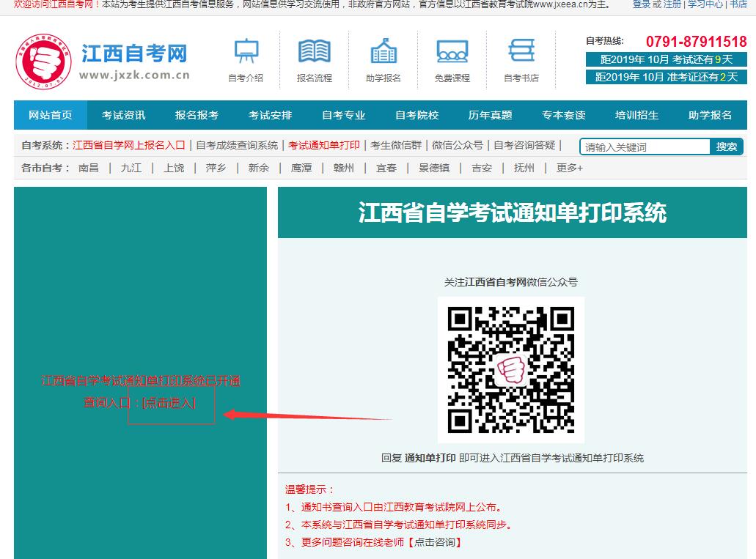Click inside the keyword search field
Viewport: 756px width, 559px height.
[646, 147]
